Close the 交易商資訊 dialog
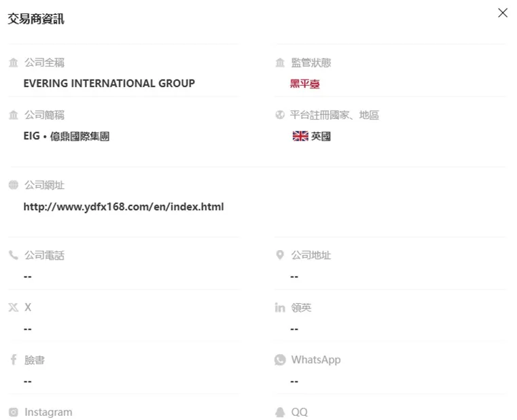 [x=503, y=13]
